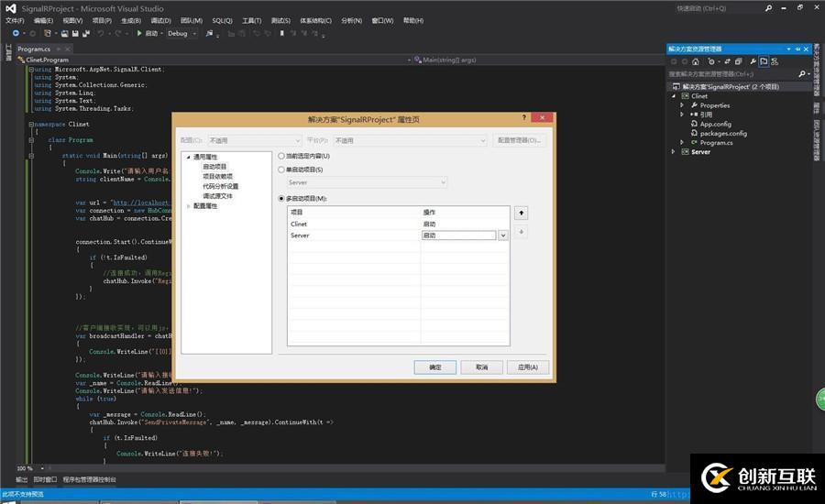Click the Solution Explorer sync/refresh icon

coord(728,61)
